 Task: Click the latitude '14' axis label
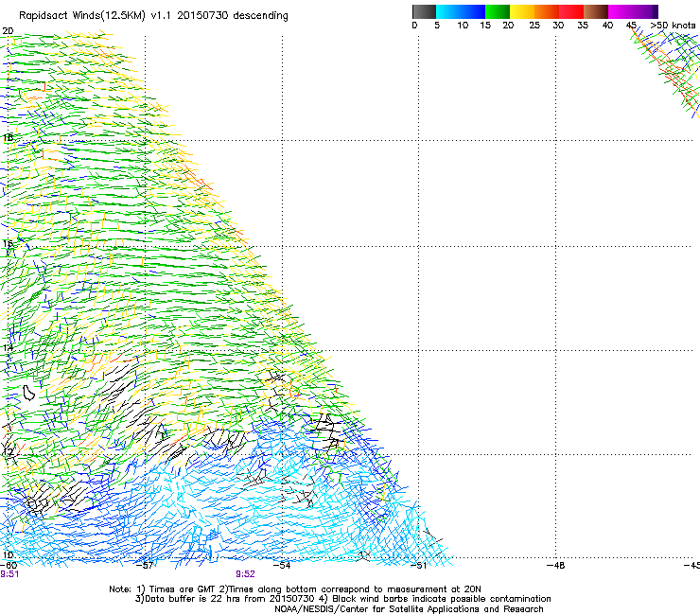pos(8,348)
